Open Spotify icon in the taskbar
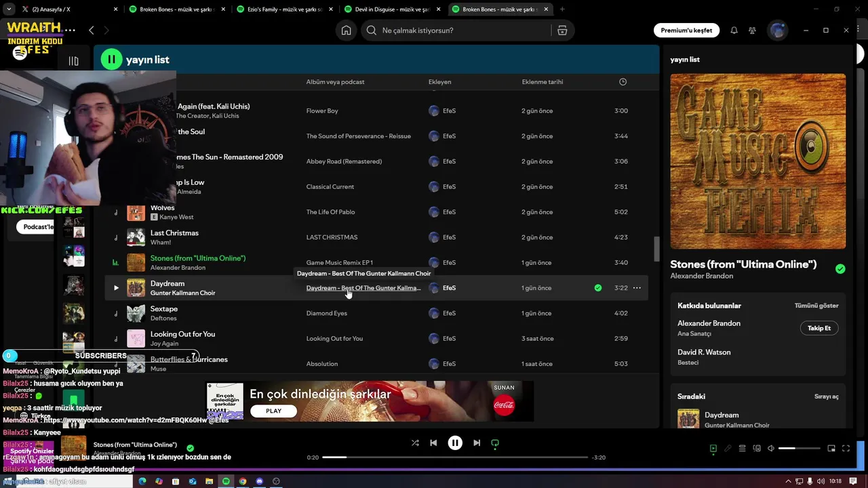 [x=226, y=481]
